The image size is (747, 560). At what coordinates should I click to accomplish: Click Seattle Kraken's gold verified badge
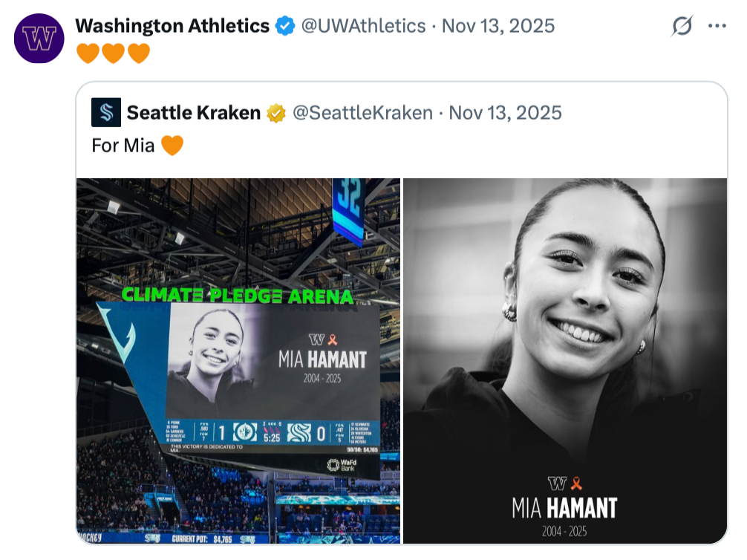pyautogui.click(x=276, y=113)
